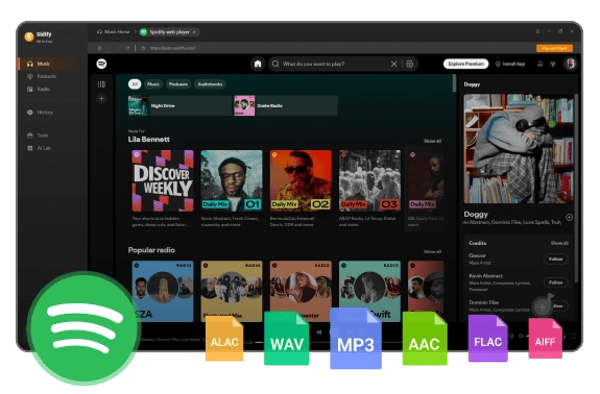The height and width of the screenshot is (394, 600).
Task: Open the Night Drive shortcut card
Action: coord(179,106)
